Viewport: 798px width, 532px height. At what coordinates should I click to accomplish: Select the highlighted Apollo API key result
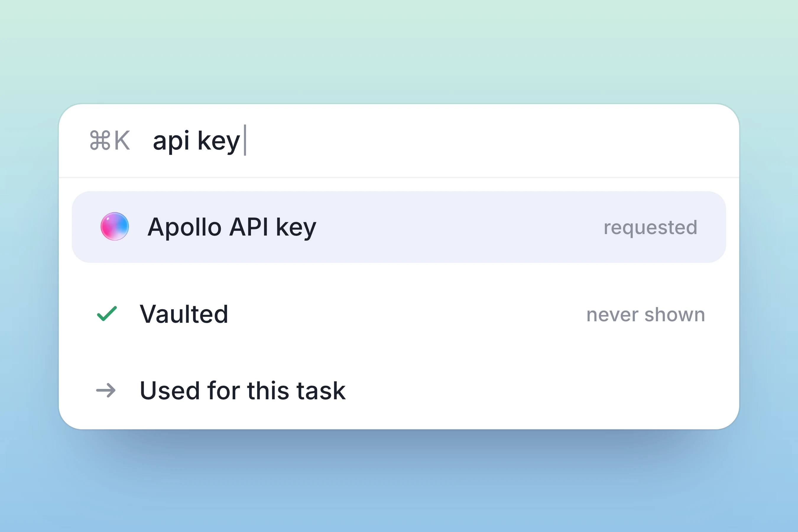coord(399,227)
